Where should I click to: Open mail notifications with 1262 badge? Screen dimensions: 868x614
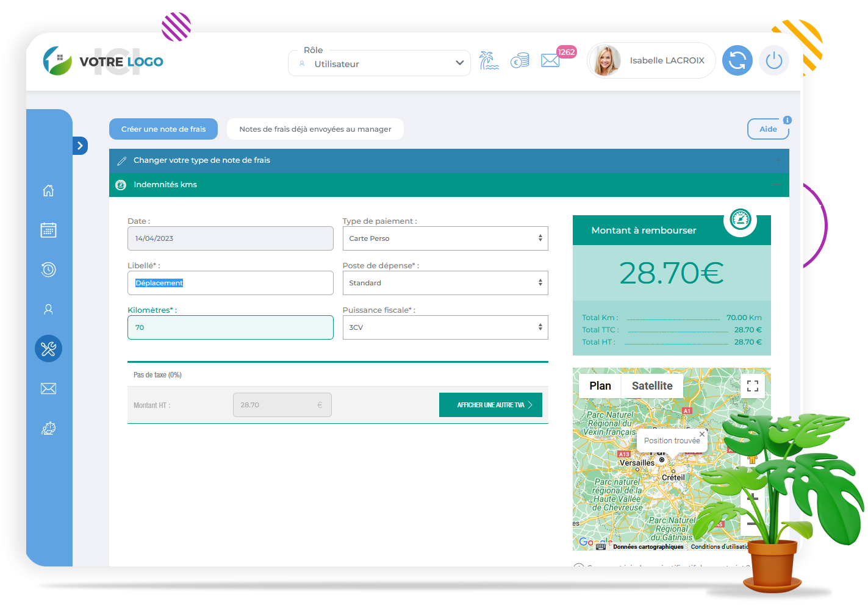click(550, 60)
